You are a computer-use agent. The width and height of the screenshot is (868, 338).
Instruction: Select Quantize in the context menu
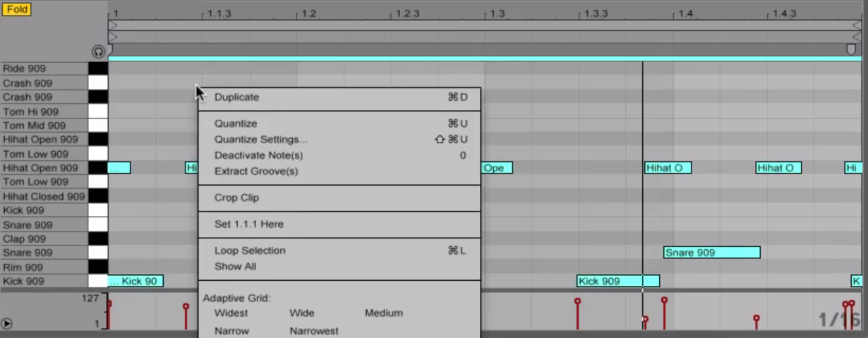(236, 123)
